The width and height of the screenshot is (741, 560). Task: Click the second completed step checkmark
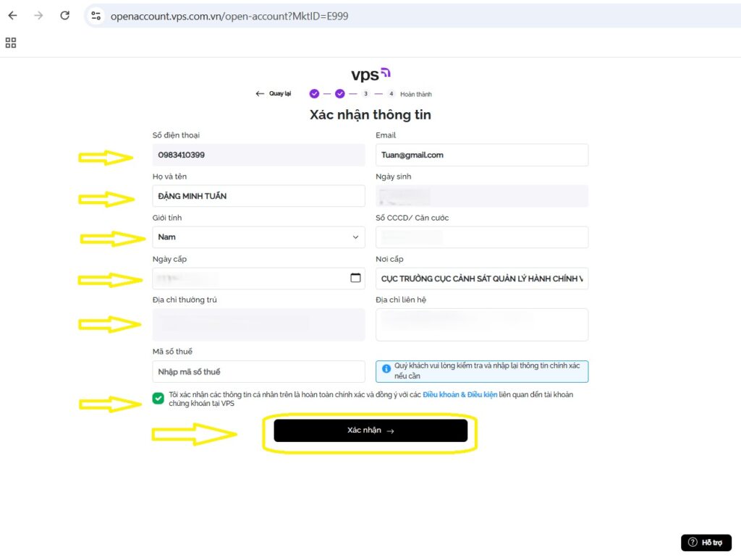(x=340, y=93)
